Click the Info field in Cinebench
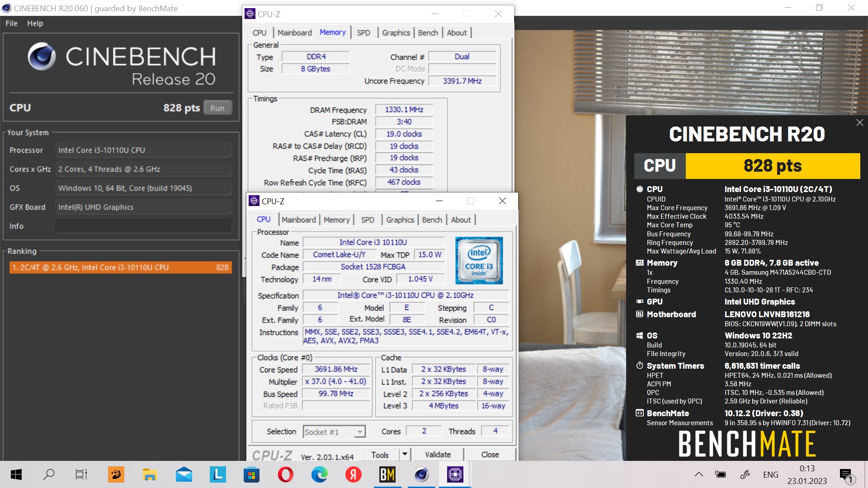This screenshot has width=868, height=488. pos(143,226)
